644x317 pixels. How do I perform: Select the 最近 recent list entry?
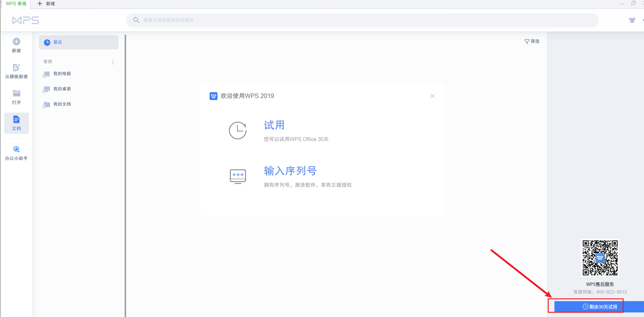pos(79,42)
